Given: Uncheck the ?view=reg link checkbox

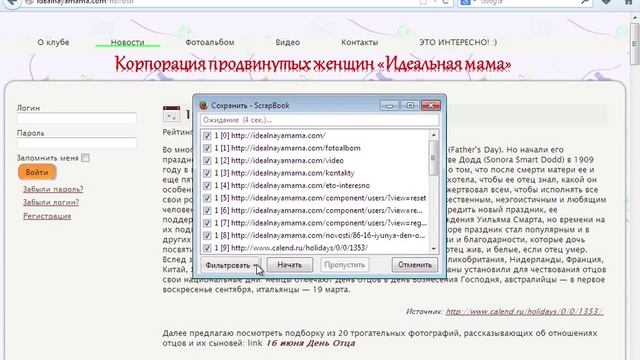Looking at the screenshot, I should coord(207,223).
